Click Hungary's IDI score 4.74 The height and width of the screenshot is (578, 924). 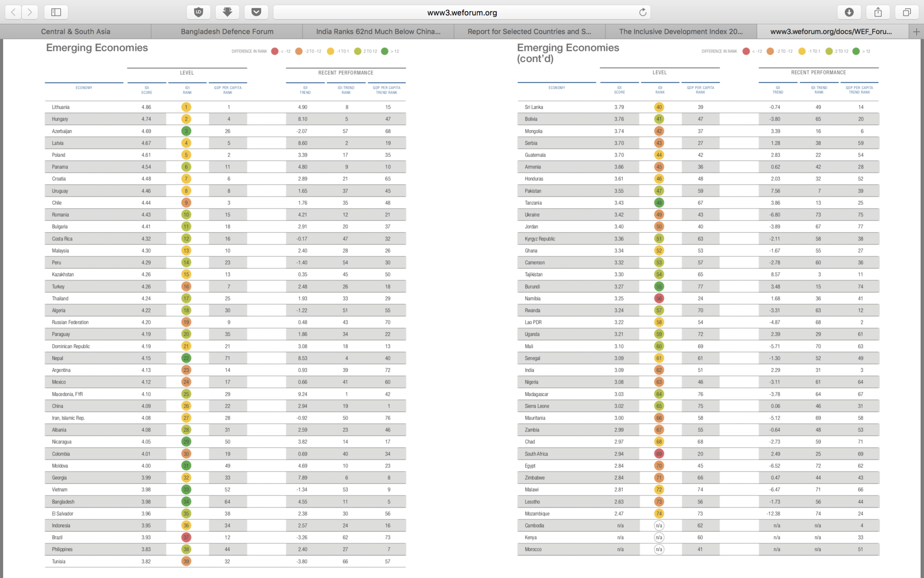pyautogui.click(x=146, y=119)
